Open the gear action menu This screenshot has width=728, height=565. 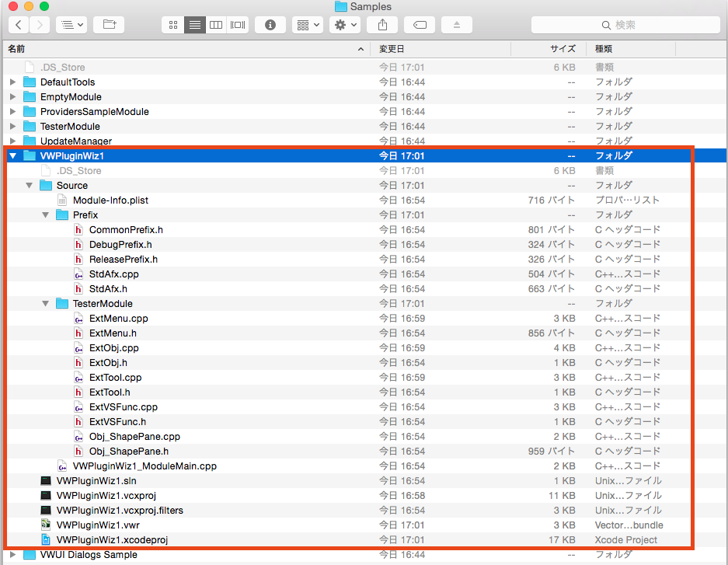[345, 25]
